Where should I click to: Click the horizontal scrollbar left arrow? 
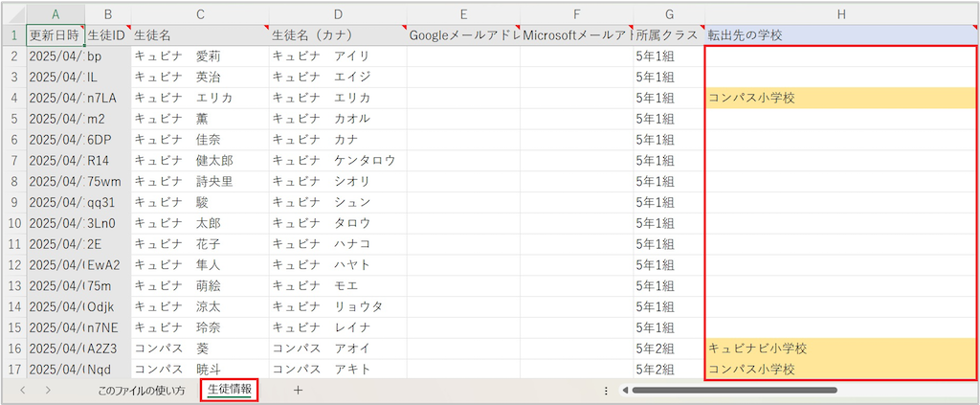[623, 390]
